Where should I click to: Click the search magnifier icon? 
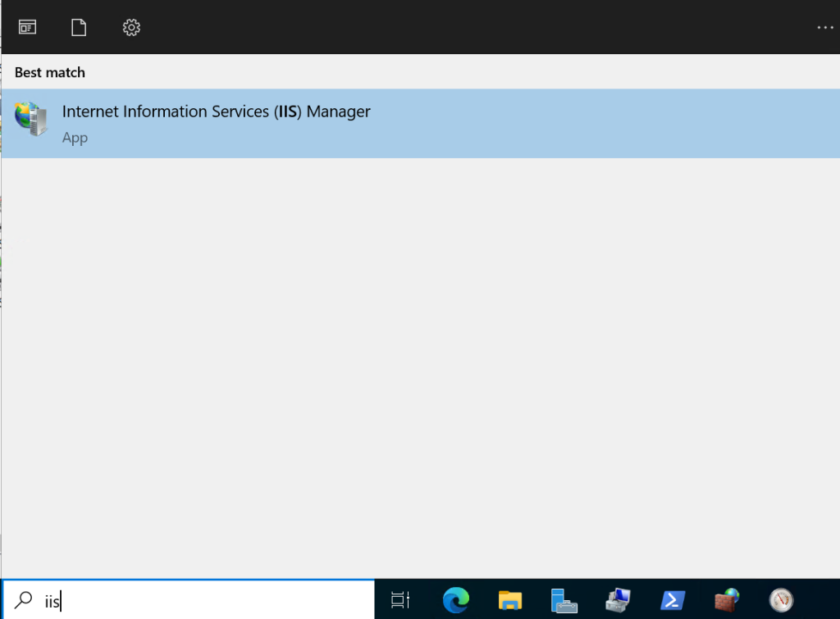pos(22,599)
